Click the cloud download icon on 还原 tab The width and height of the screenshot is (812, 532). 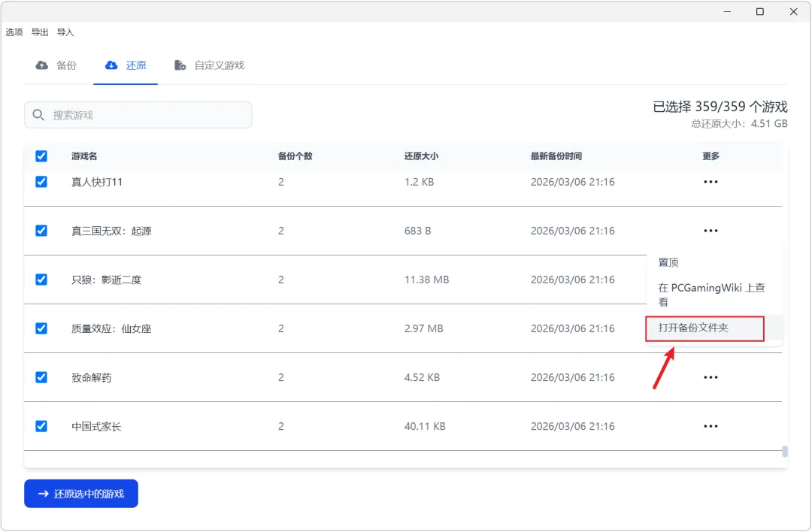pyautogui.click(x=111, y=65)
